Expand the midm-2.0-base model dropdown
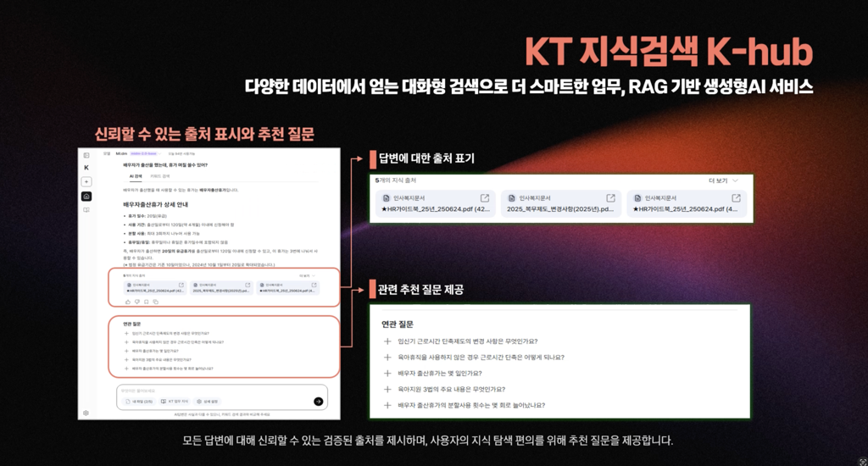 [145, 153]
